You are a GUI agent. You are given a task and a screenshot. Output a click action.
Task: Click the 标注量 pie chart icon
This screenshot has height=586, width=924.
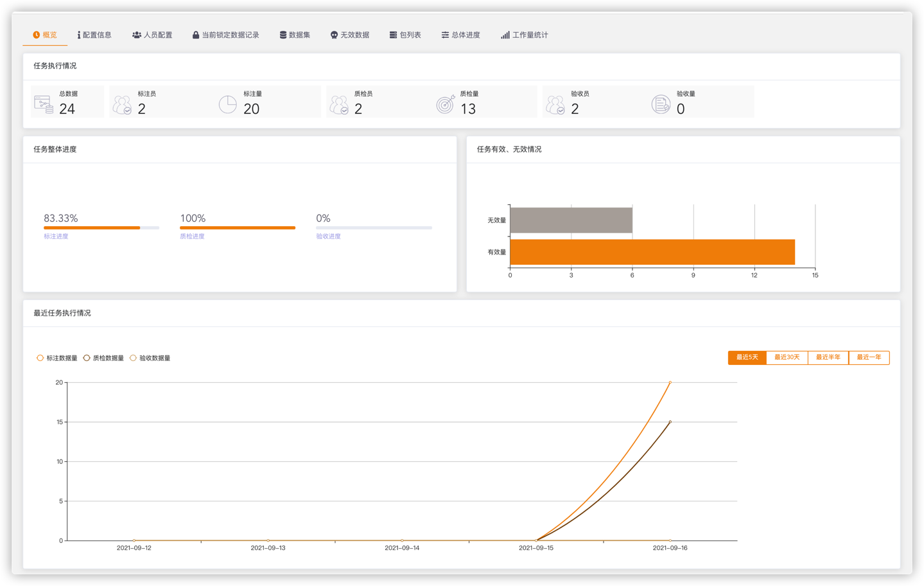[x=227, y=104]
